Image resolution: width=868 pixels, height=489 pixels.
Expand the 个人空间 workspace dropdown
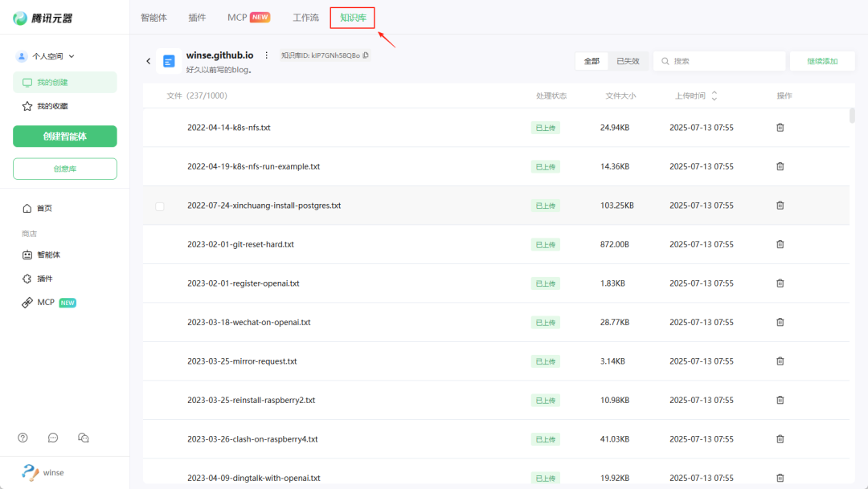46,56
